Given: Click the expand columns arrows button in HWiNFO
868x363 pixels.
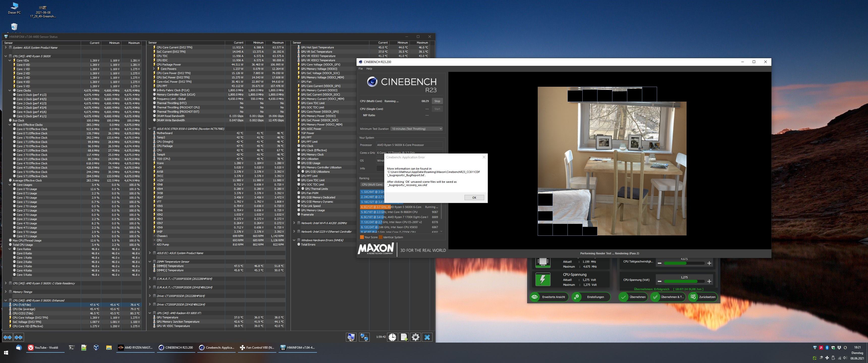Looking at the screenshot, I should tap(7, 337).
